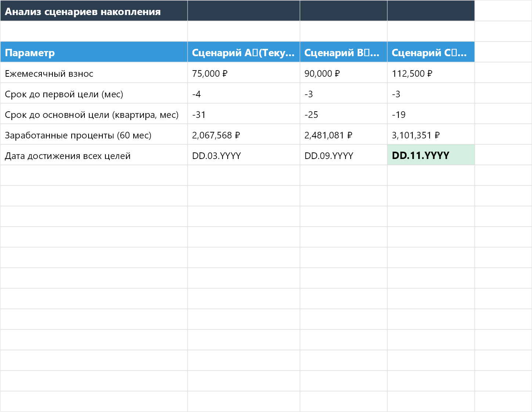Select the cell with 75,000 ₽

click(243, 73)
